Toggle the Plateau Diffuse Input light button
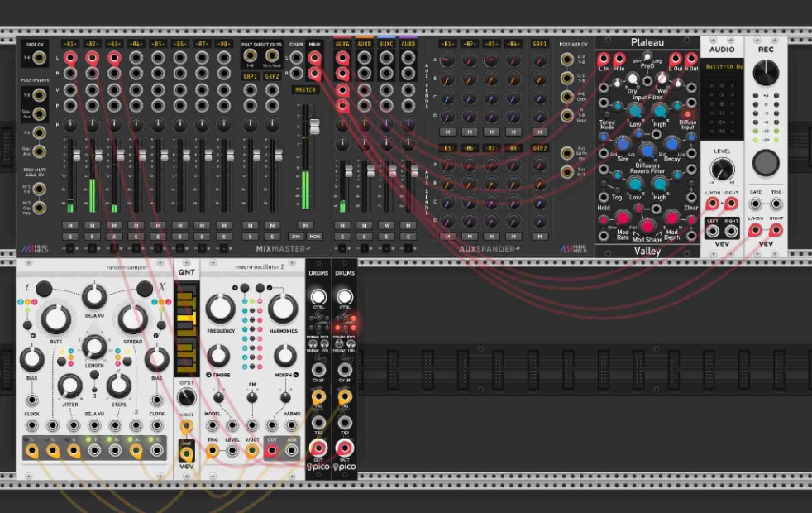 click(686, 113)
